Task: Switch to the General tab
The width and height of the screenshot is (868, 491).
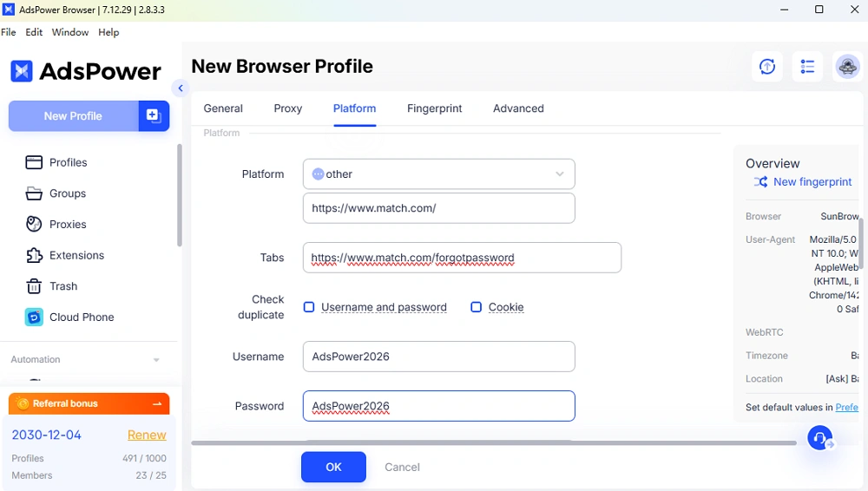Action: [x=223, y=108]
